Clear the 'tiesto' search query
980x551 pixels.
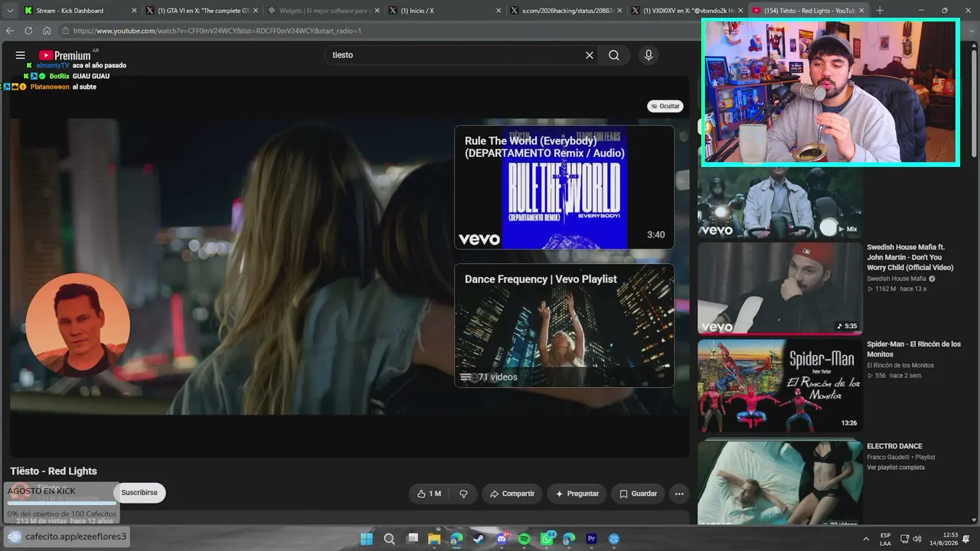coord(590,55)
